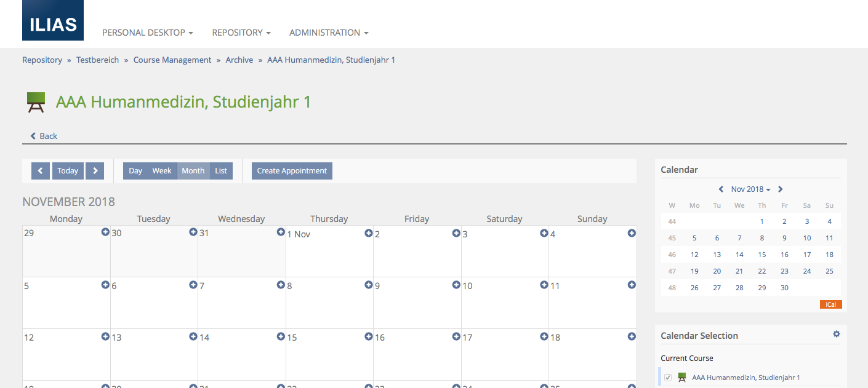Toggle AAA Humanmedizin course calendar checkbox
The height and width of the screenshot is (388, 868).
tap(668, 378)
